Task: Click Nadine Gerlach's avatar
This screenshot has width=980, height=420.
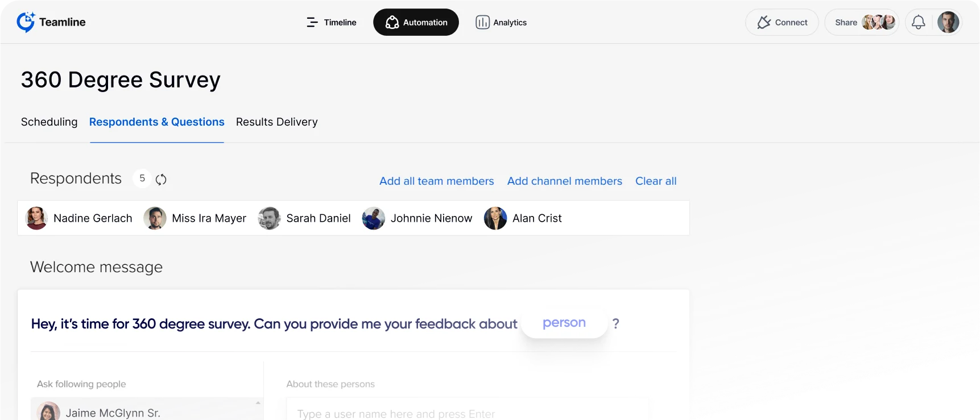Action: point(36,218)
